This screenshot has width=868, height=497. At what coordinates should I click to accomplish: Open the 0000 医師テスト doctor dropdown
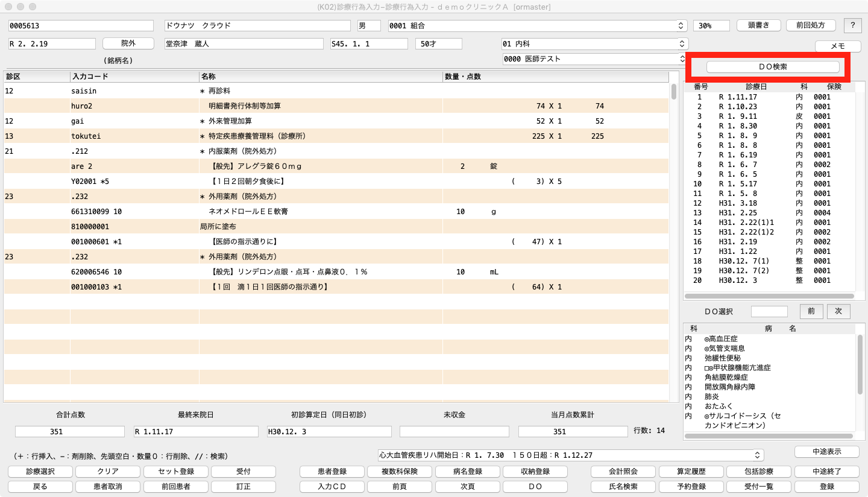(x=594, y=59)
